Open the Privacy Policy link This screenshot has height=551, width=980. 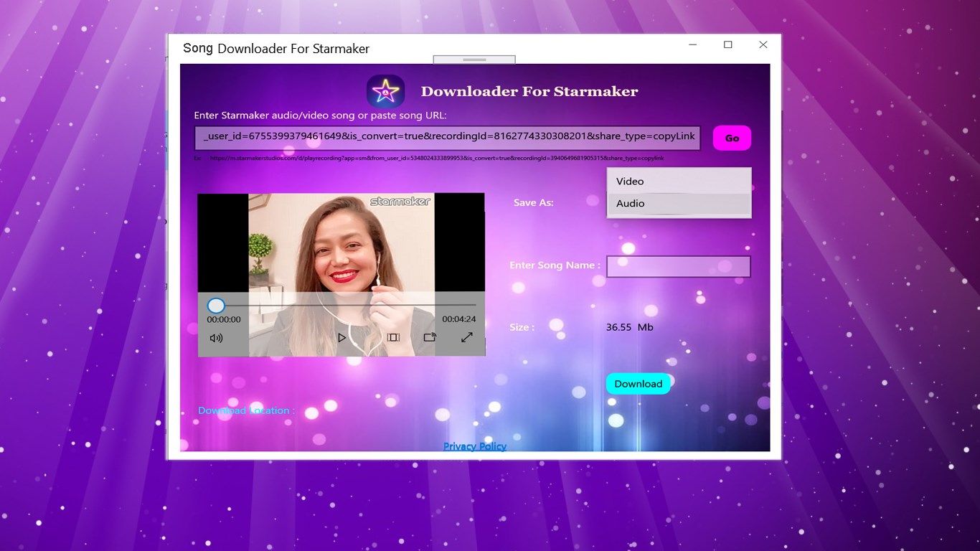(475, 446)
